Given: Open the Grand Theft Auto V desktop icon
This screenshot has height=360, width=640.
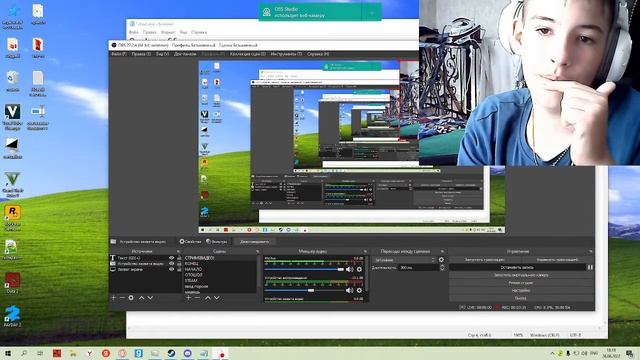Looking at the screenshot, I should point(13,184).
